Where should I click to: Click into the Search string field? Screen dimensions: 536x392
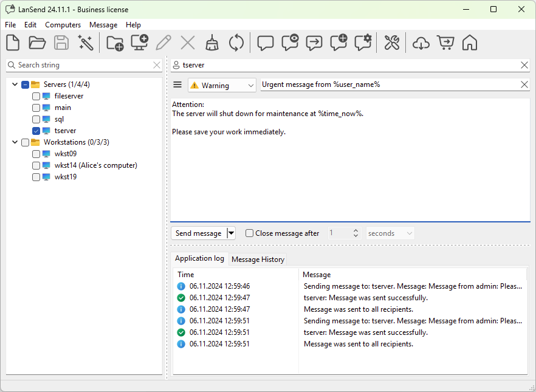coord(82,65)
